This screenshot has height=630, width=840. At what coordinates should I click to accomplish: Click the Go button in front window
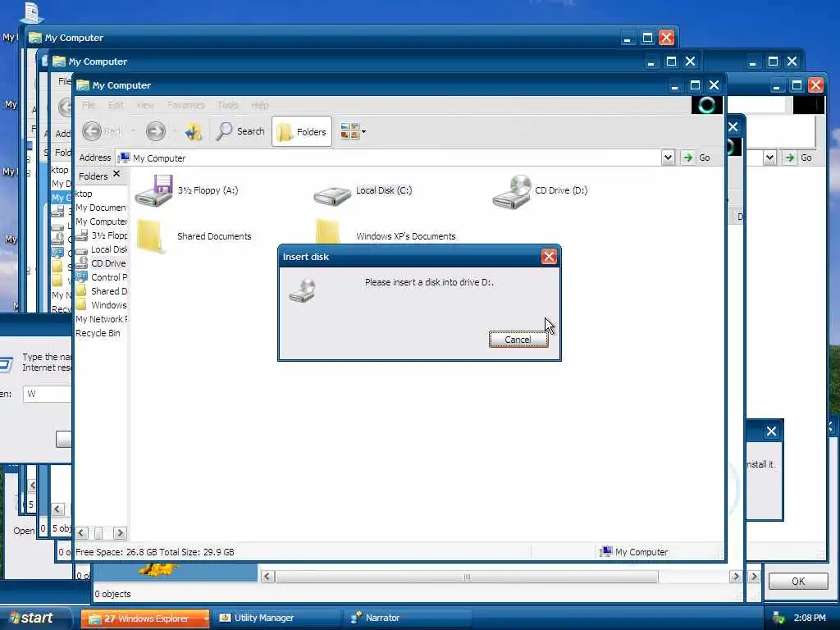click(696, 157)
